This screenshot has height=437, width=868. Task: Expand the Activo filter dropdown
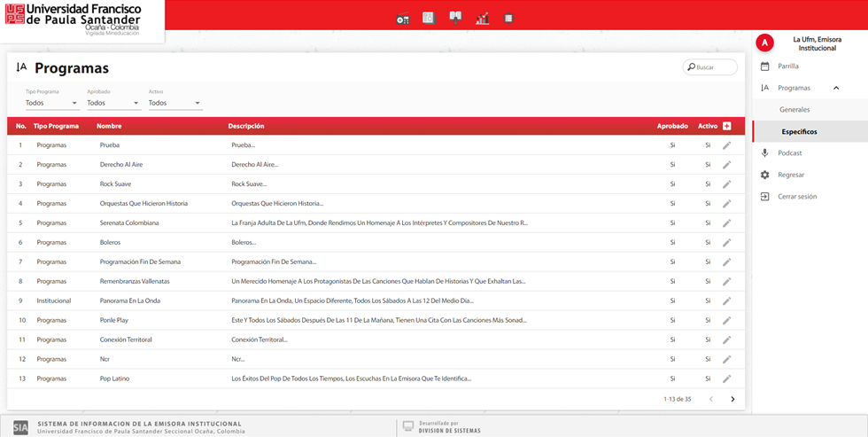click(x=174, y=103)
